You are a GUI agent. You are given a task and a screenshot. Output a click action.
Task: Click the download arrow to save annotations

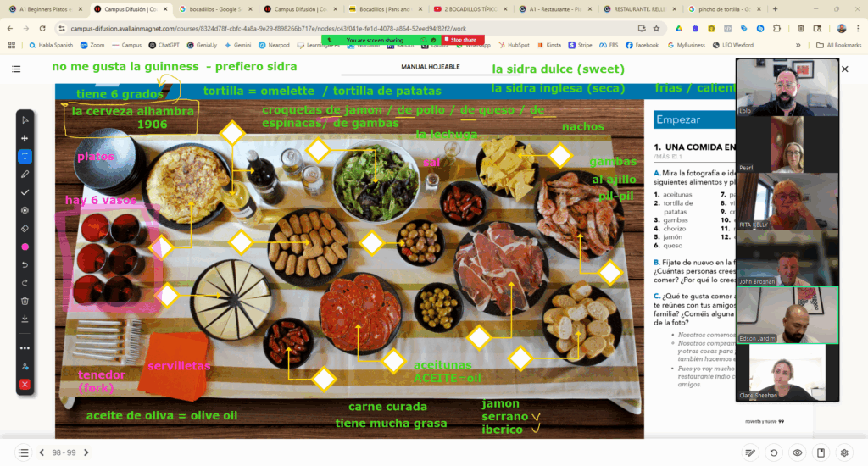[25, 319]
